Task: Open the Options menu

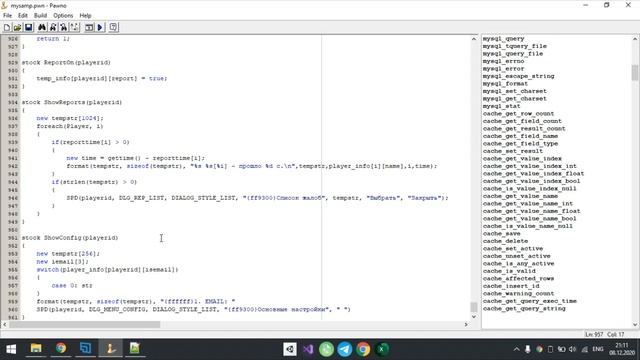Action: tap(63, 16)
